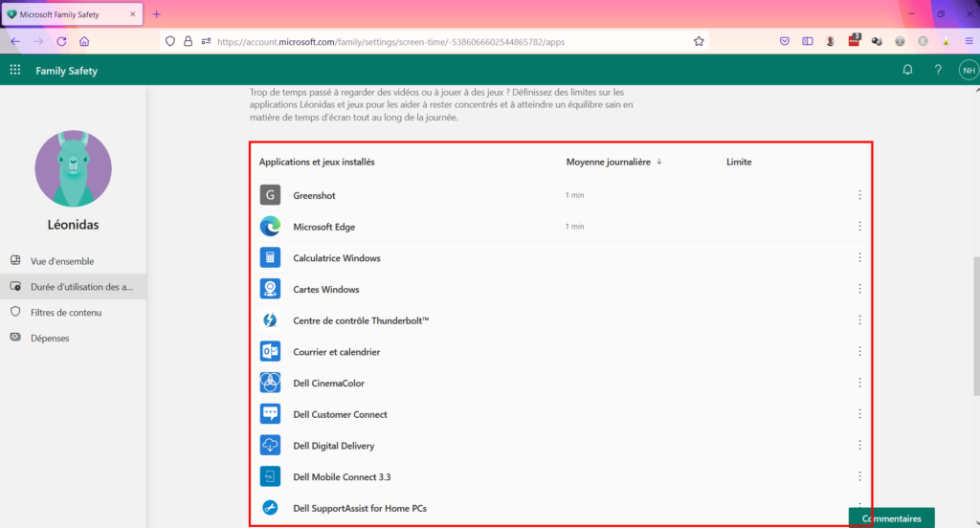Open a new browser tab
This screenshot has width=980, height=528.
click(157, 13)
